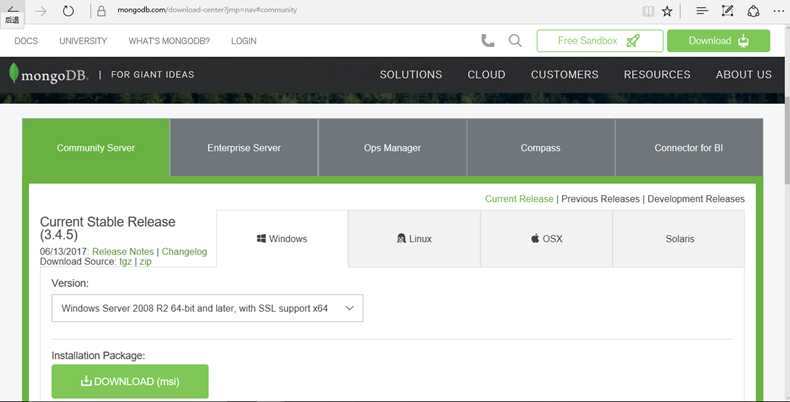Image resolution: width=790 pixels, height=402 pixels.
Task: Click the forward navigation arrow
Action: pyautogui.click(x=41, y=11)
